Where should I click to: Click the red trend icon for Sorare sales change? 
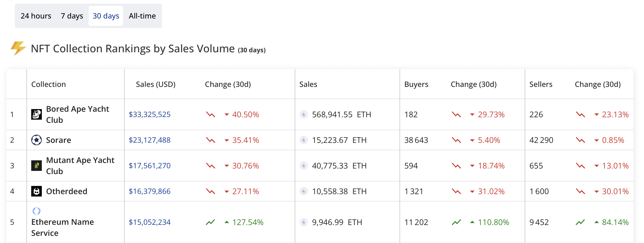tap(210, 140)
